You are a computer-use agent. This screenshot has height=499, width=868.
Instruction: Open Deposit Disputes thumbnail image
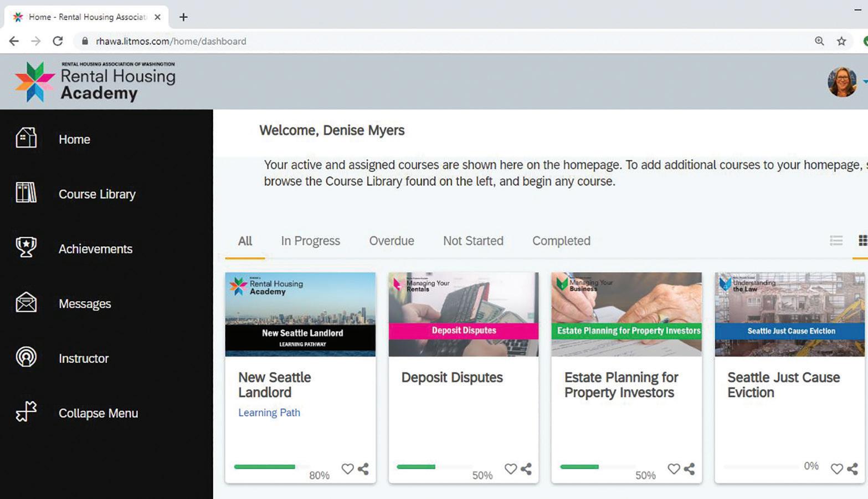pyautogui.click(x=464, y=314)
